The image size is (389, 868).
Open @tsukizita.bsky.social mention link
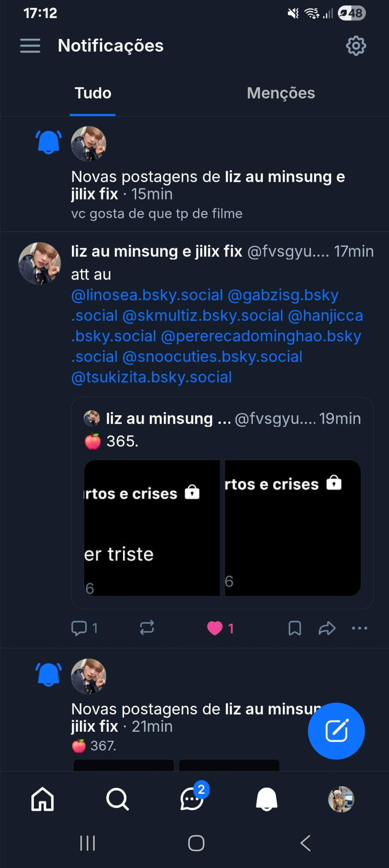(x=151, y=377)
